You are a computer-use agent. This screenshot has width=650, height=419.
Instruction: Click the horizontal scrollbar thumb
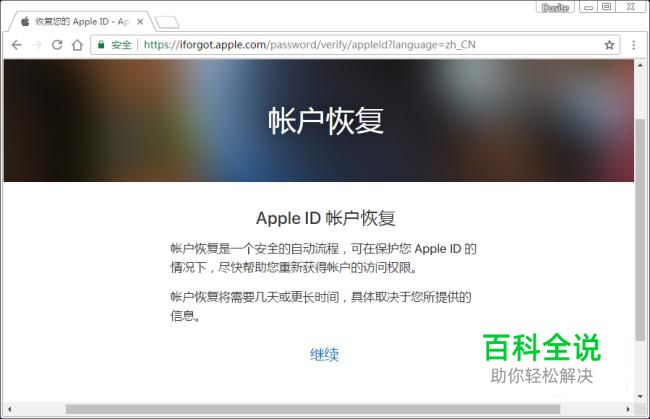coord(313,409)
